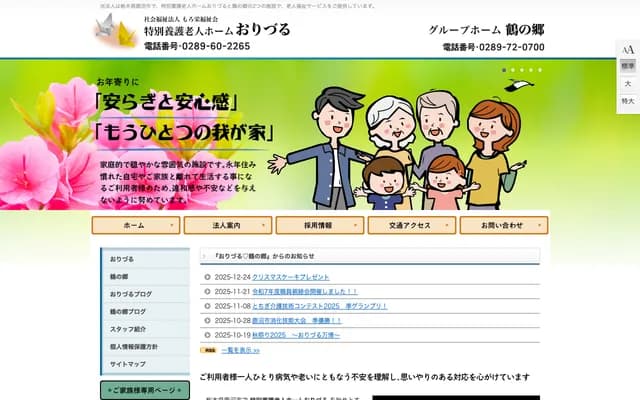Click flying crane illustration in banner
640x400 pixels.
(519, 85)
